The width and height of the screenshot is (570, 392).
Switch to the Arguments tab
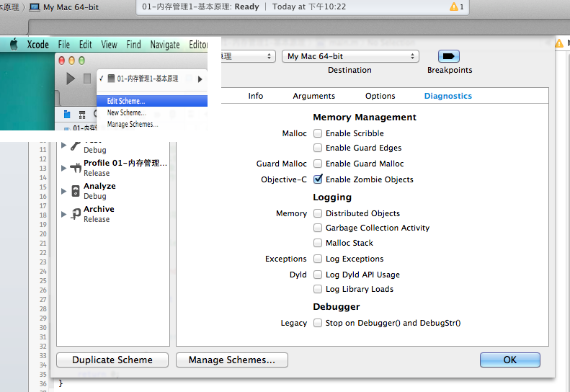click(x=313, y=96)
